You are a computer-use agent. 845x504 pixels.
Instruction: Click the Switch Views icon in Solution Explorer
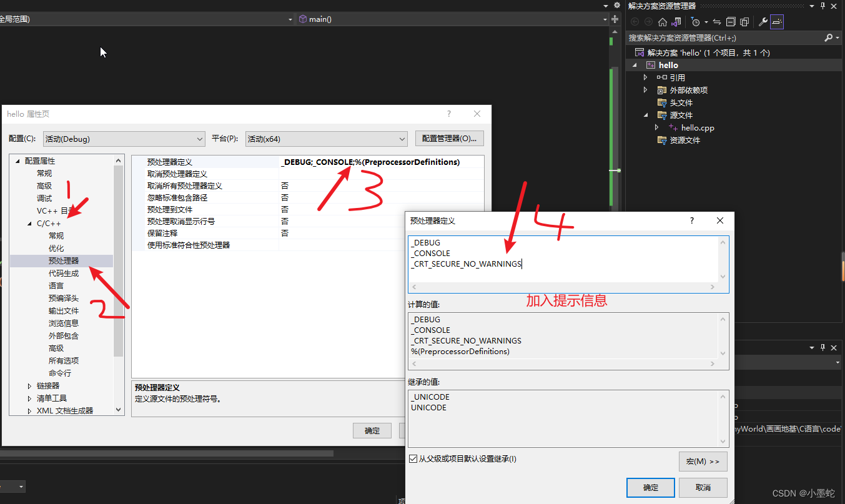click(x=676, y=22)
